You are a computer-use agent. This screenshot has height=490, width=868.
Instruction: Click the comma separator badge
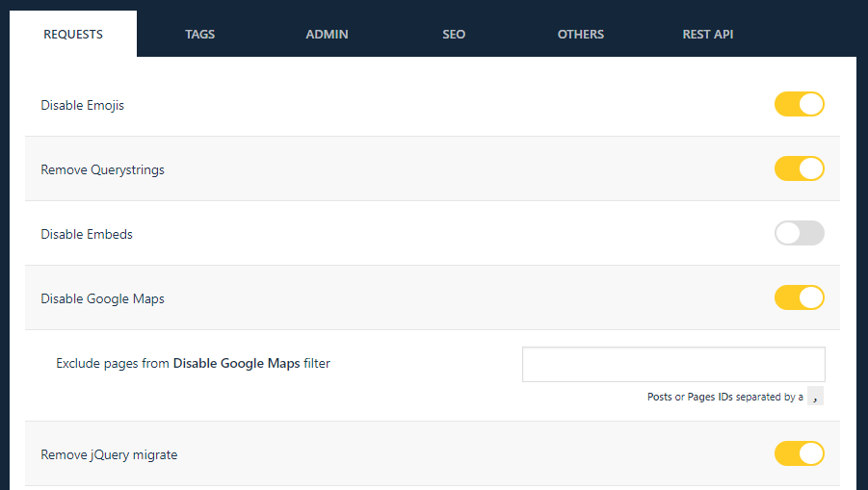tap(815, 396)
